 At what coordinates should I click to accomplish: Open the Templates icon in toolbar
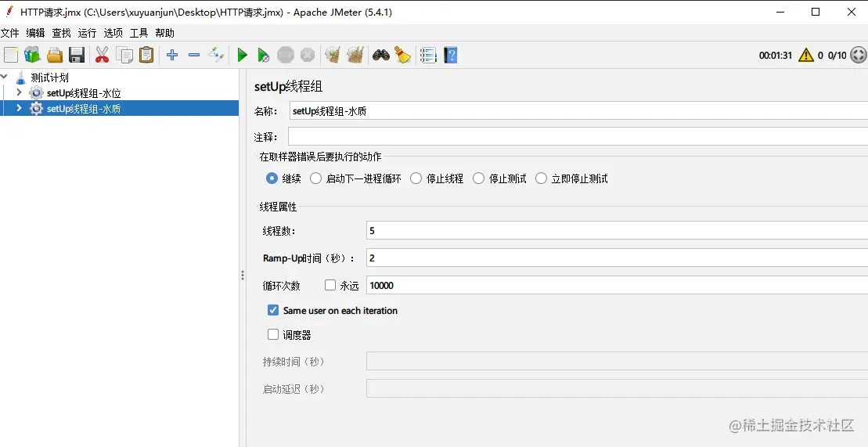(33, 55)
